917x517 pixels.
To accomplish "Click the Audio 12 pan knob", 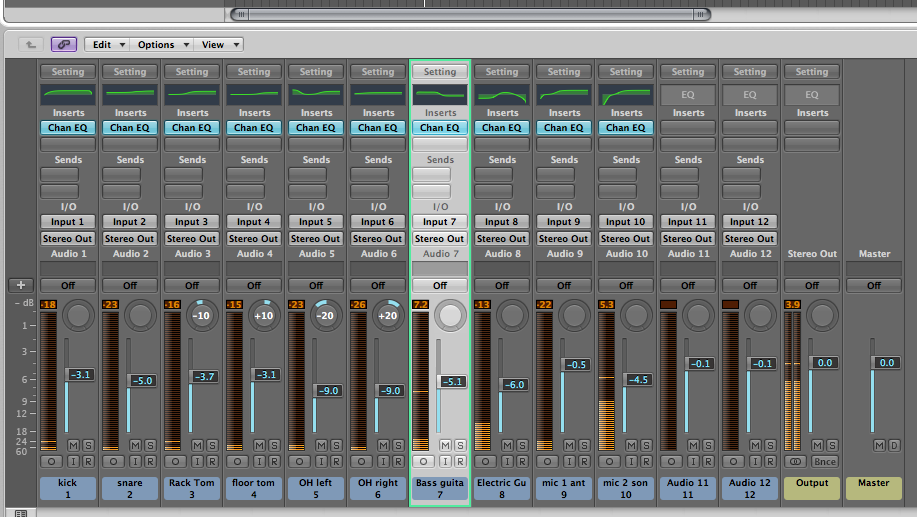I will [x=760, y=315].
